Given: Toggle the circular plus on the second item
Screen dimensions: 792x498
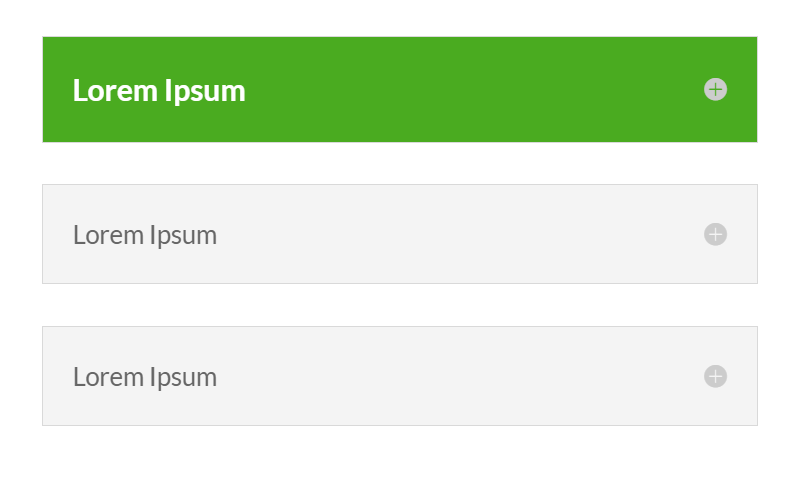Looking at the screenshot, I should click(715, 234).
